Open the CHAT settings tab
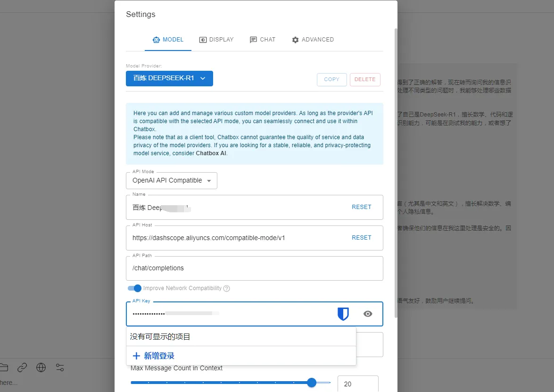Screen dimensions: 554x392 263,40
